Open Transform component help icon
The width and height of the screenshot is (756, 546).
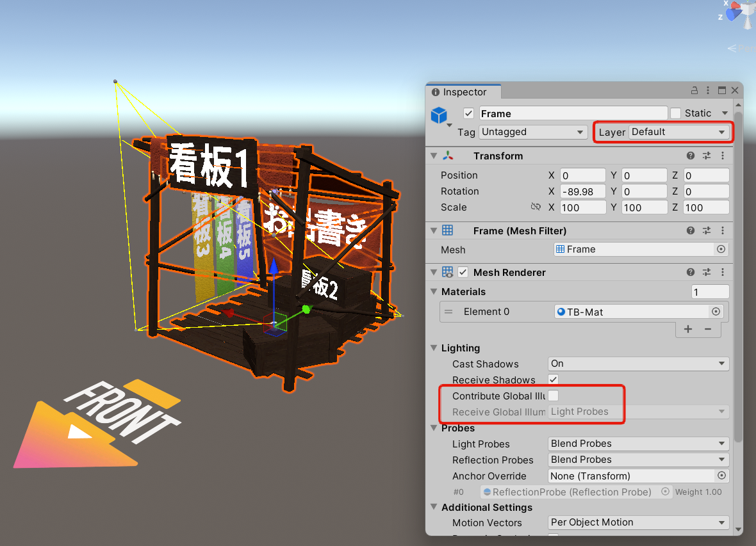pyautogui.click(x=691, y=156)
